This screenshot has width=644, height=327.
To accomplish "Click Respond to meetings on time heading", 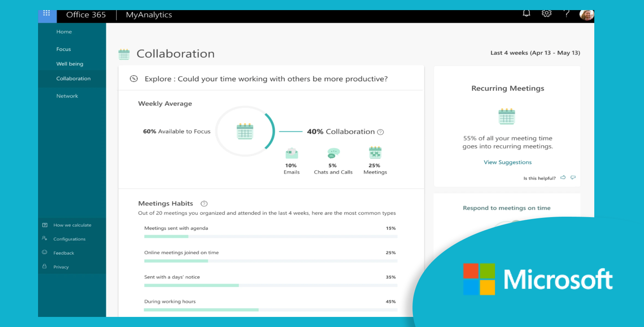I will [506, 208].
